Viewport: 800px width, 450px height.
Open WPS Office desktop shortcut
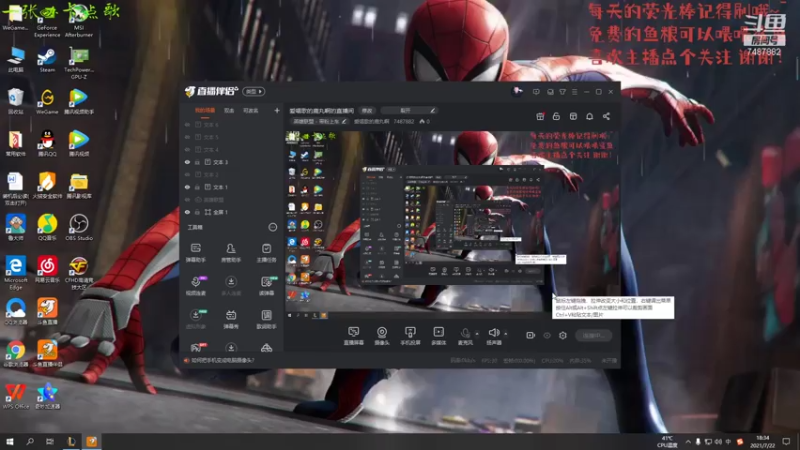point(16,396)
